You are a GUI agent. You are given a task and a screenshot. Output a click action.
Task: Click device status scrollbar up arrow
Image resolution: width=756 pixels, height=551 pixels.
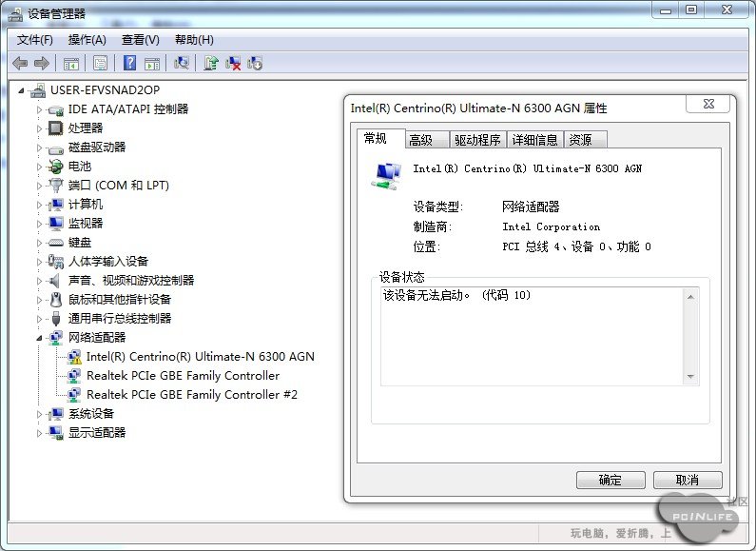(x=691, y=297)
